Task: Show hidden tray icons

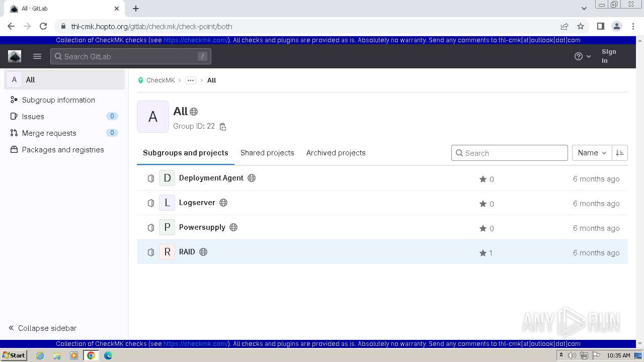Action: tap(561, 355)
